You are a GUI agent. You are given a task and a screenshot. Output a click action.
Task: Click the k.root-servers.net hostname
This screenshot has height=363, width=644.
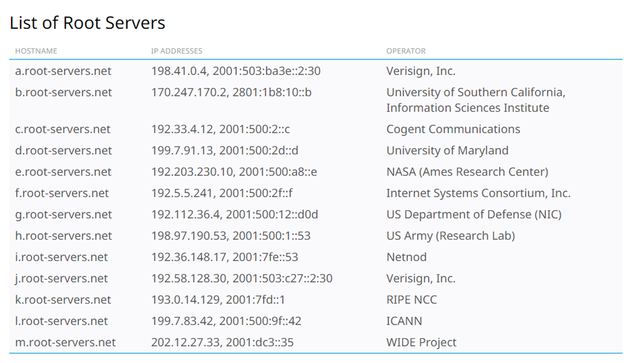point(63,300)
